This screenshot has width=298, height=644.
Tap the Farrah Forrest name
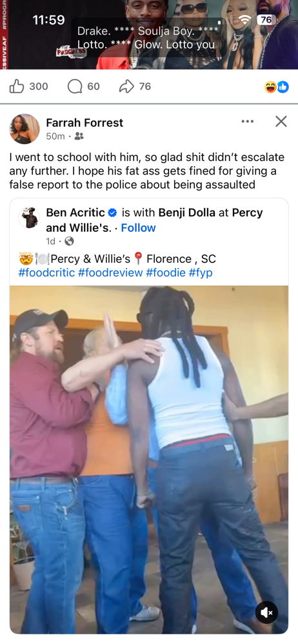coord(84,122)
